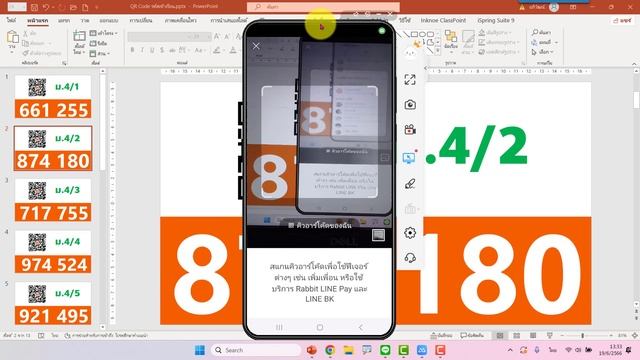Tap the phone's recent apps button
Viewport: 640px width, 360px height.
coord(279,327)
